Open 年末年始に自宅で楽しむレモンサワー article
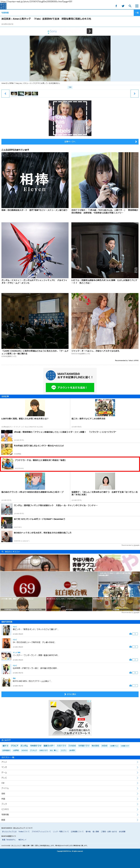140x868 pixels. [39, 446]
